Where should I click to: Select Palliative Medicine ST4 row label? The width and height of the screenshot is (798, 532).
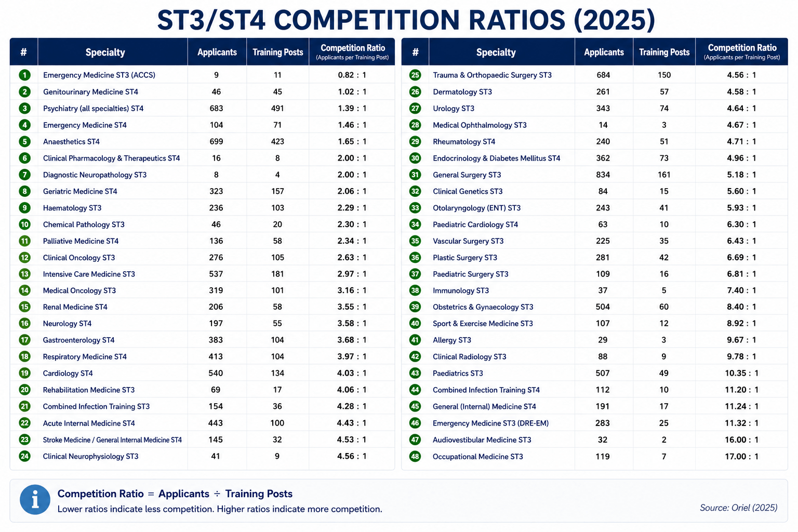pos(81,241)
